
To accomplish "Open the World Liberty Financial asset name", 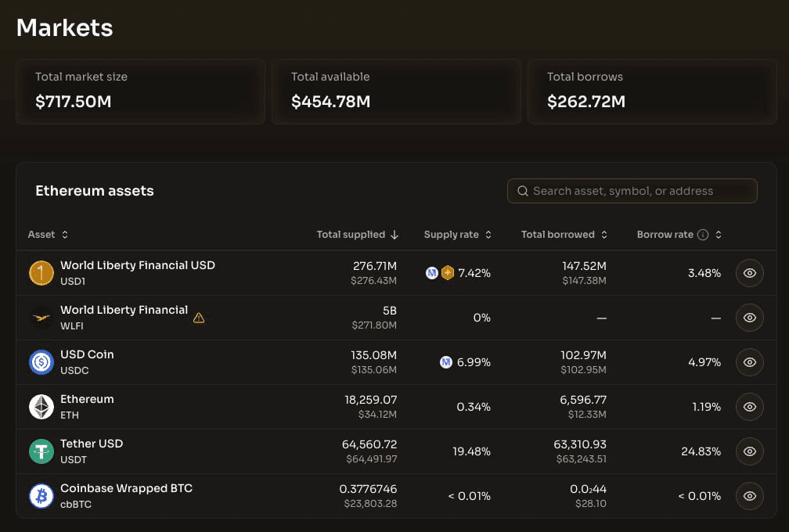I will (124, 311).
